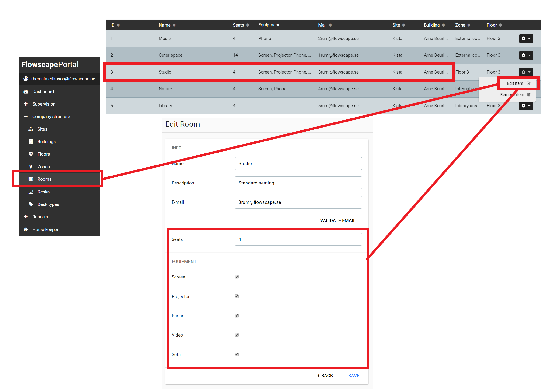Open the gear dropdown for the Library row
The width and height of the screenshot is (549, 392).
526,106
